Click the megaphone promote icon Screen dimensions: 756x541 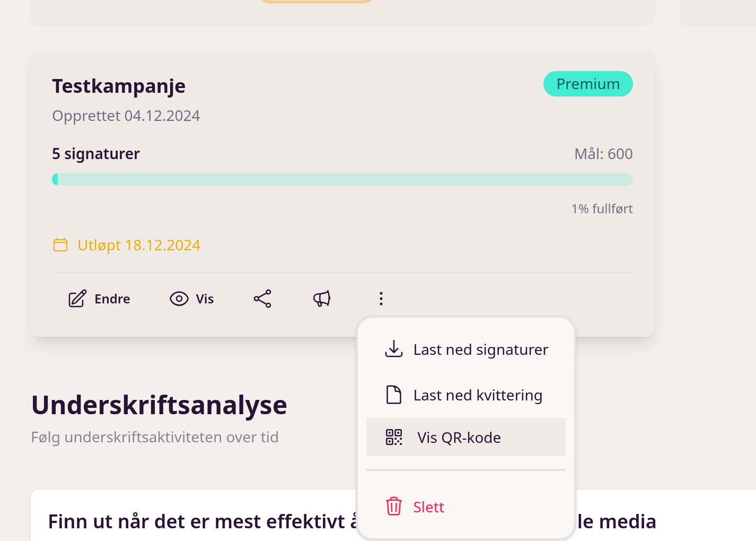tap(322, 299)
